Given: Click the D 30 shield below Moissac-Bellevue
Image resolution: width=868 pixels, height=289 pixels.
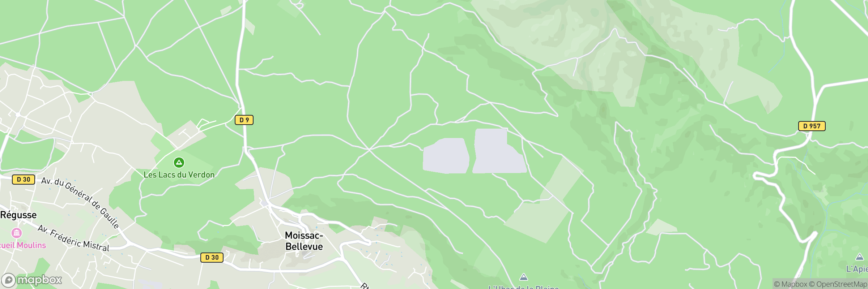Looking at the screenshot, I should coord(212,258).
